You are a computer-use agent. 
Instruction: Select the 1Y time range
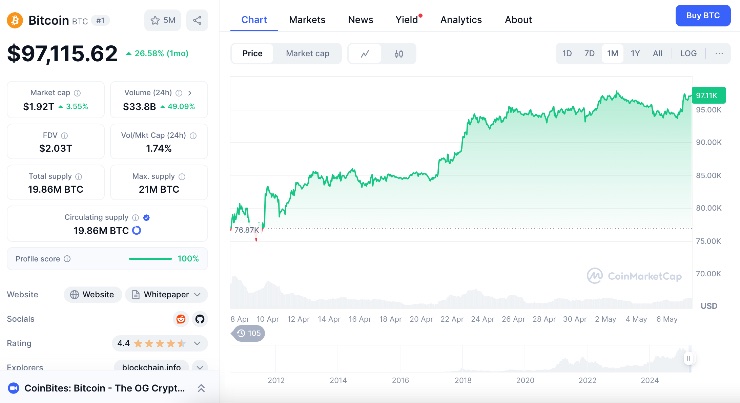tap(635, 53)
